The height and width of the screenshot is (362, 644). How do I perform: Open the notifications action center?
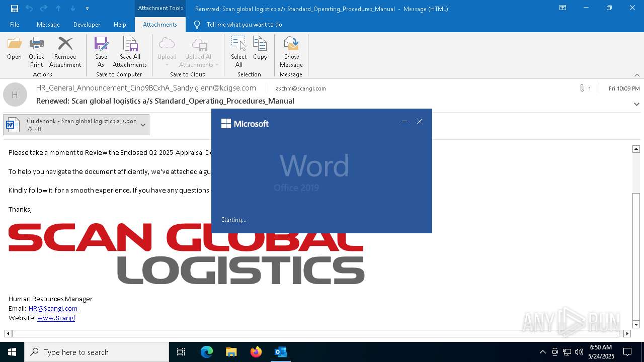tap(627, 352)
